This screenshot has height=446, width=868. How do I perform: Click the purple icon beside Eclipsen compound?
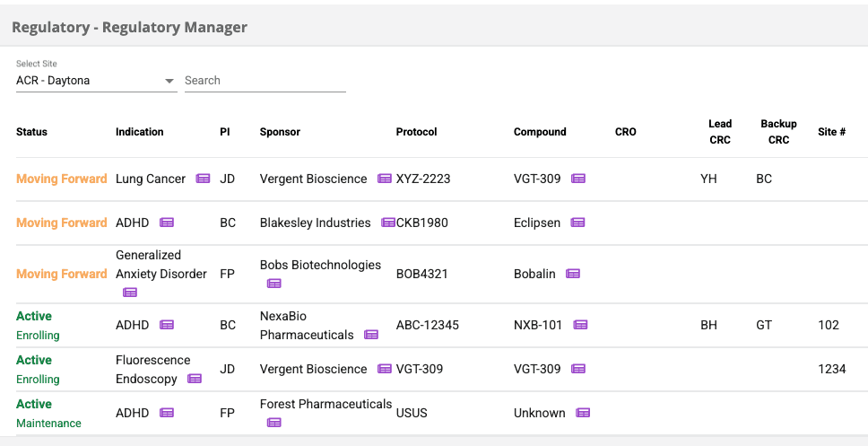[x=578, y=223]
